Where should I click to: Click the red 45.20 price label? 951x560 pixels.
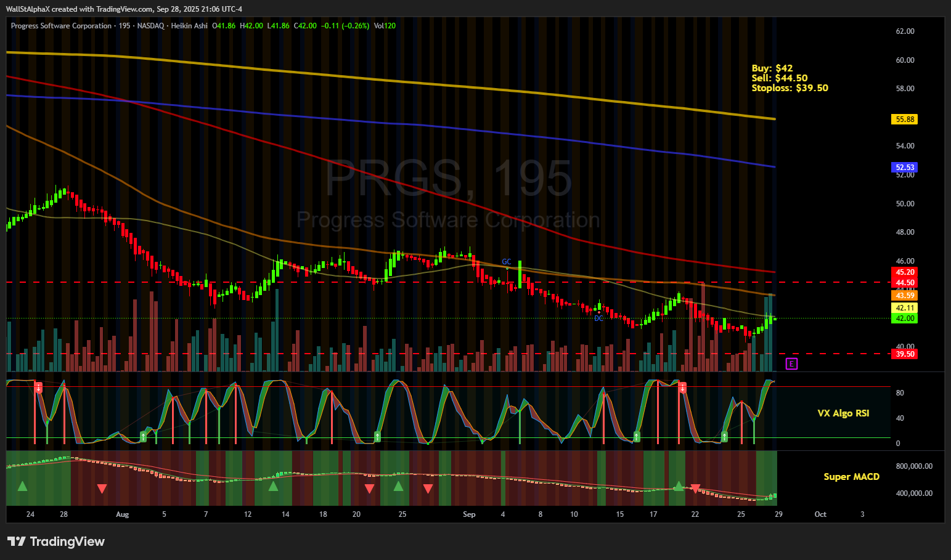pos(904,272)
